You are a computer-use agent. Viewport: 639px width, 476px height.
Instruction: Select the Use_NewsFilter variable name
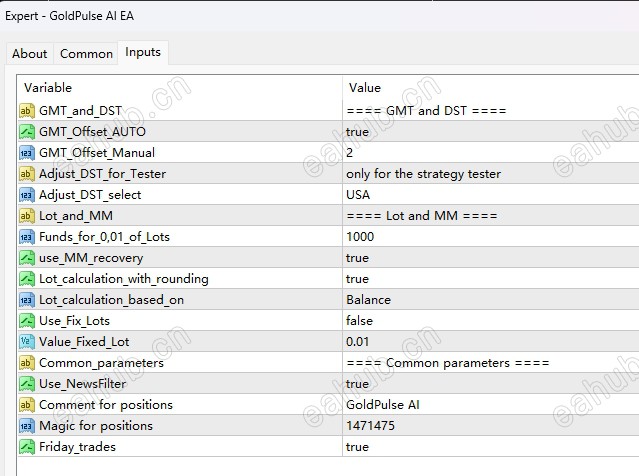82,384
